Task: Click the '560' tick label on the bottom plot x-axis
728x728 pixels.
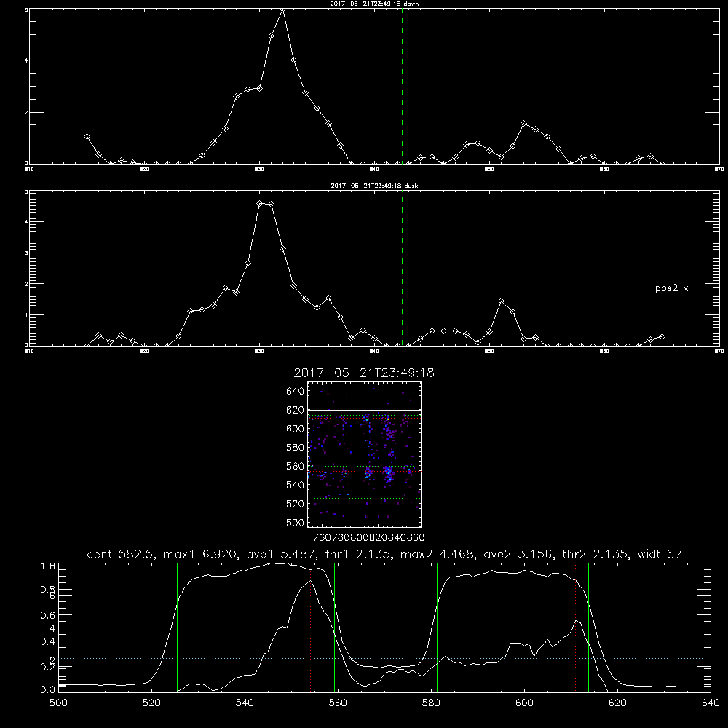Action: 338,703
